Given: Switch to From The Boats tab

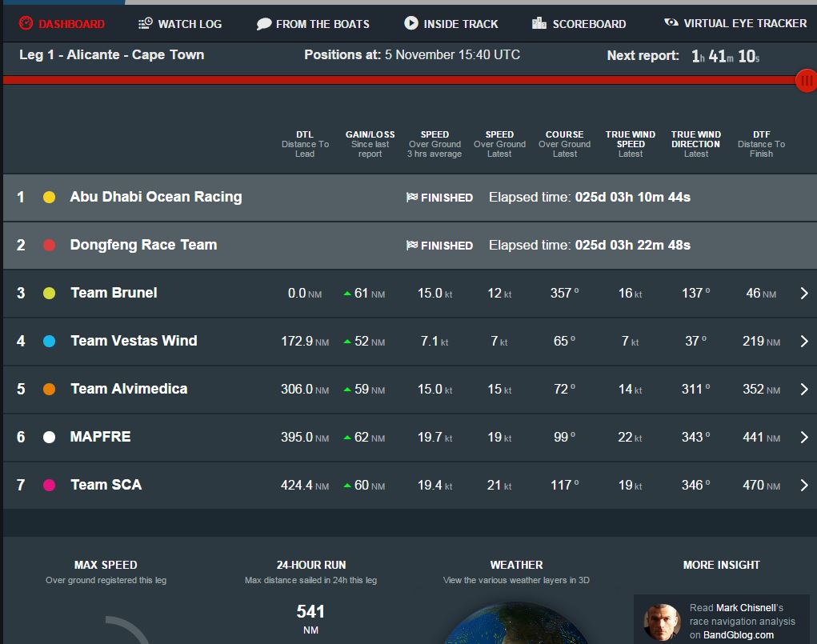Looking at the screenshot, I should [x=313, y=23].
